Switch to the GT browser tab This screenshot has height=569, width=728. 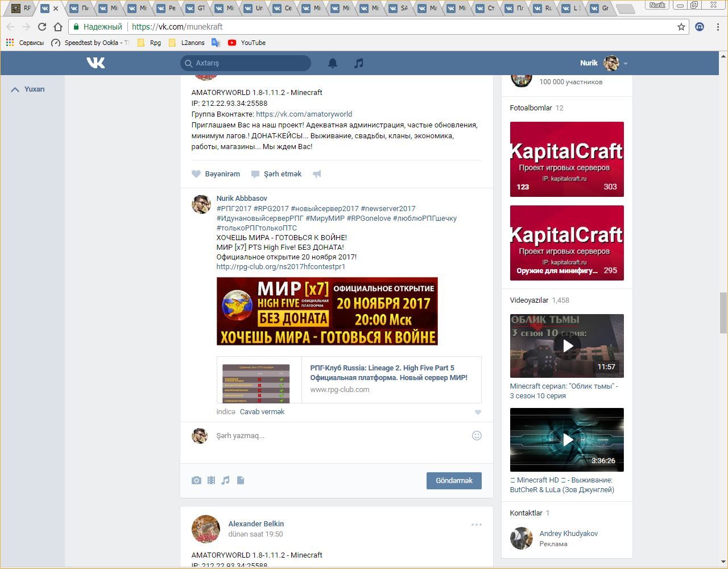196,9
